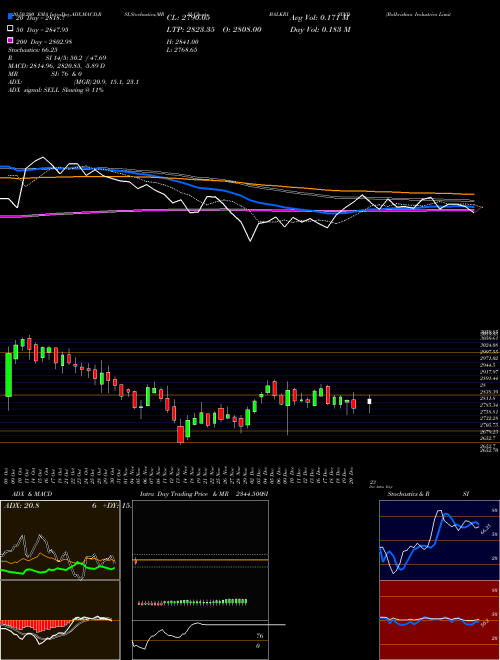Click the red MACD histogram bars

(x=36, y=625)
